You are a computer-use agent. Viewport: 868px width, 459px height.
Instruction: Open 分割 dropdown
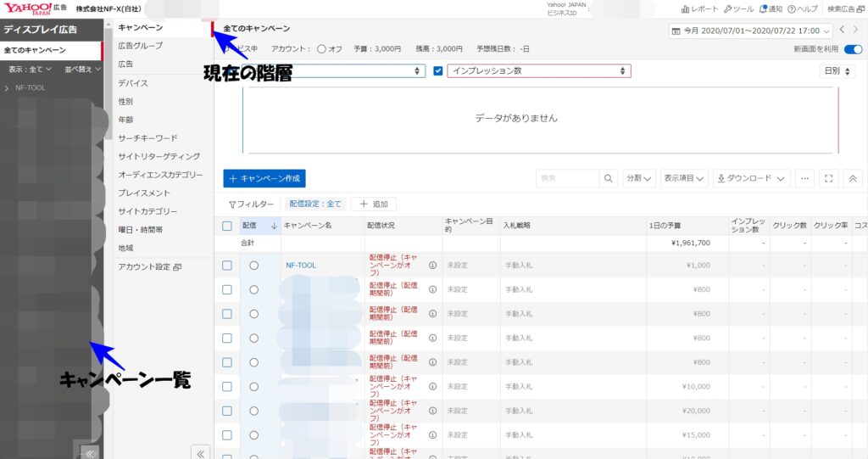click(x=638, y=178)
